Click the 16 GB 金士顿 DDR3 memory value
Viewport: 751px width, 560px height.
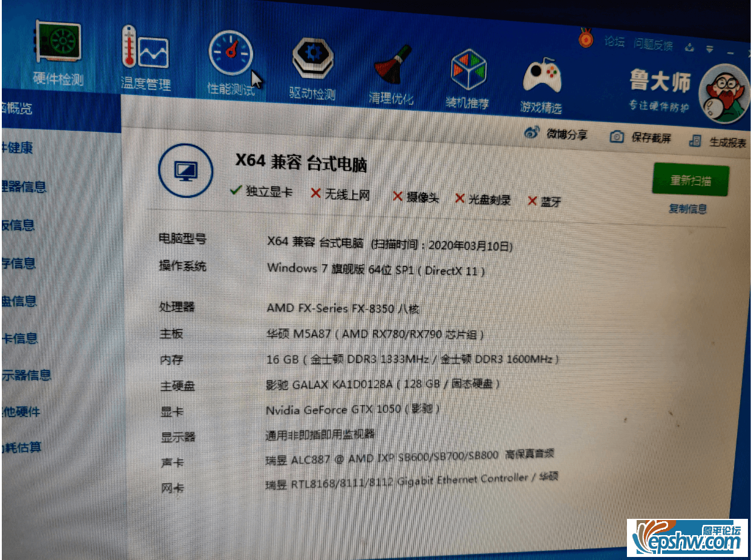click(413, 360)
